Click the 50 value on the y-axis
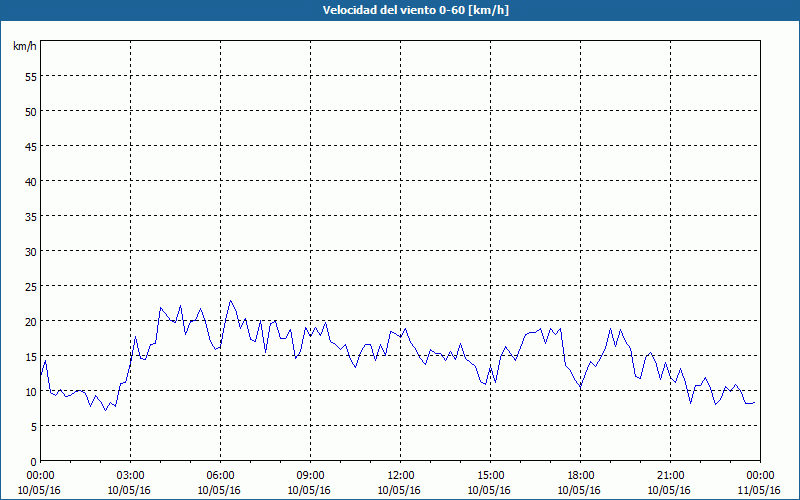The width and height of the screenshot is (800, 500). [31, 111]
